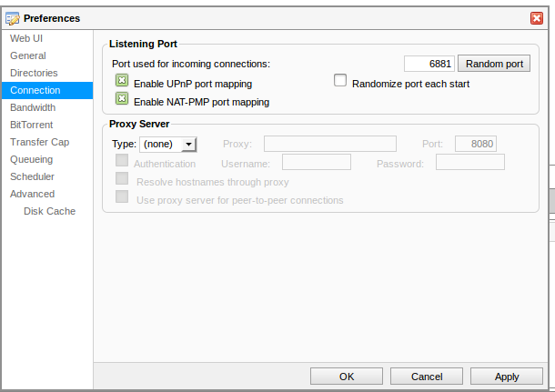Click the Proxy Server group heading

click(x=139, y=124)
